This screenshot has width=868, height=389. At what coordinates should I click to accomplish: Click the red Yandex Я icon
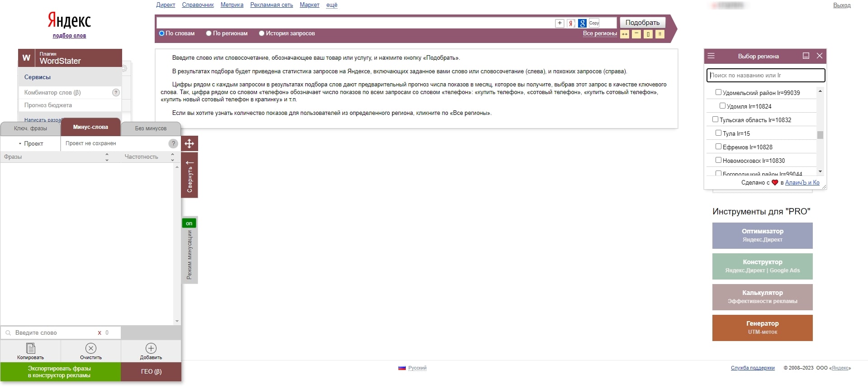[x=571, y=23]
